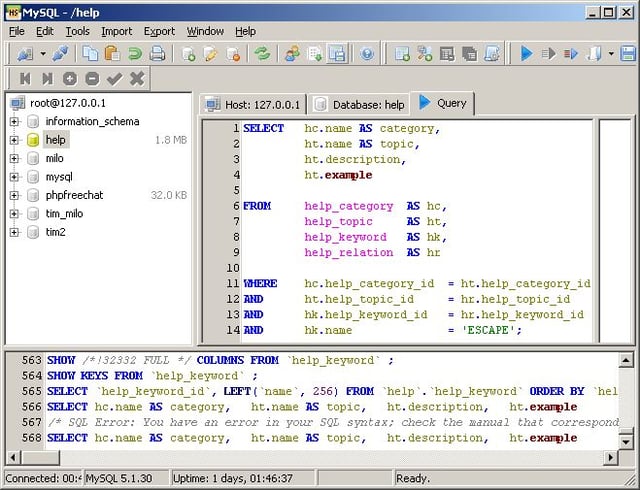The image size is (640, 490).
Task: Click the gray Run selection icon
Action: [549, 53]
